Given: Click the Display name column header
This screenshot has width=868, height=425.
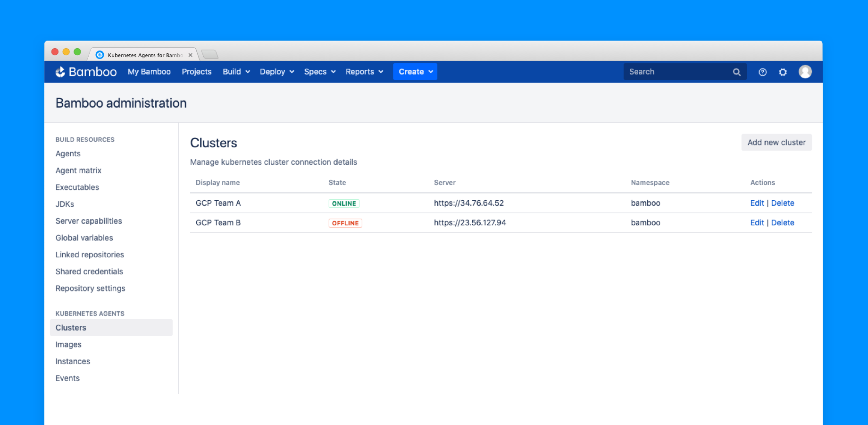Looking at the screenshot, I should 217,183.
